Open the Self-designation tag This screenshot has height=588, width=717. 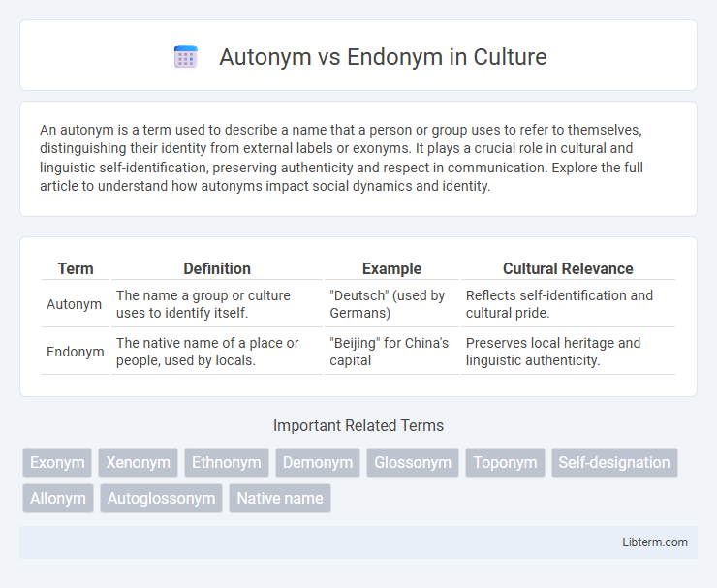(x=614, y=462)
